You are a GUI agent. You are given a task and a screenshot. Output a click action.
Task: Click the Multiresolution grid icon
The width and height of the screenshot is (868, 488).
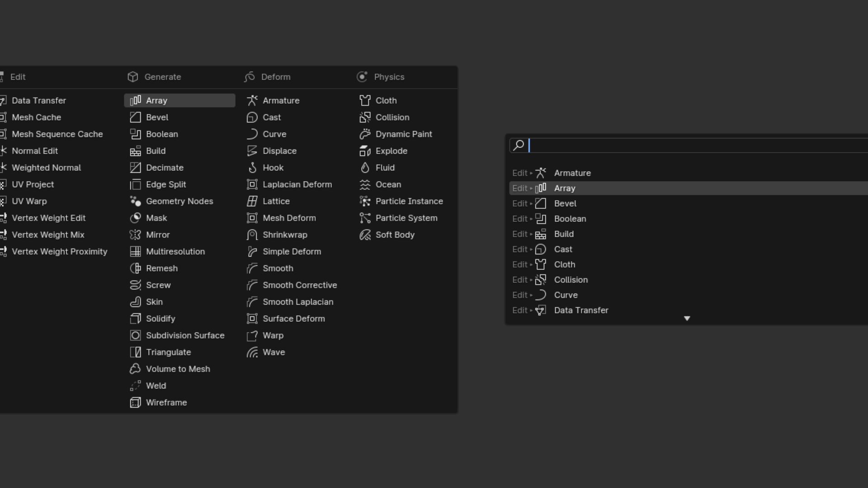tap(135, 252)
